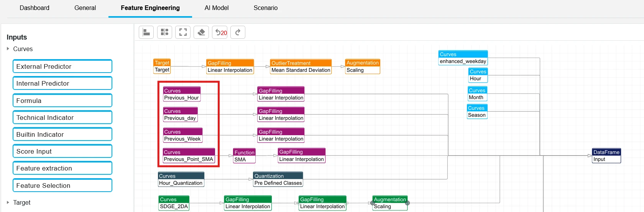Viewport: 644px width, 212px height.
Task: Select the orange Target node
Action: [x=162, y=66]
